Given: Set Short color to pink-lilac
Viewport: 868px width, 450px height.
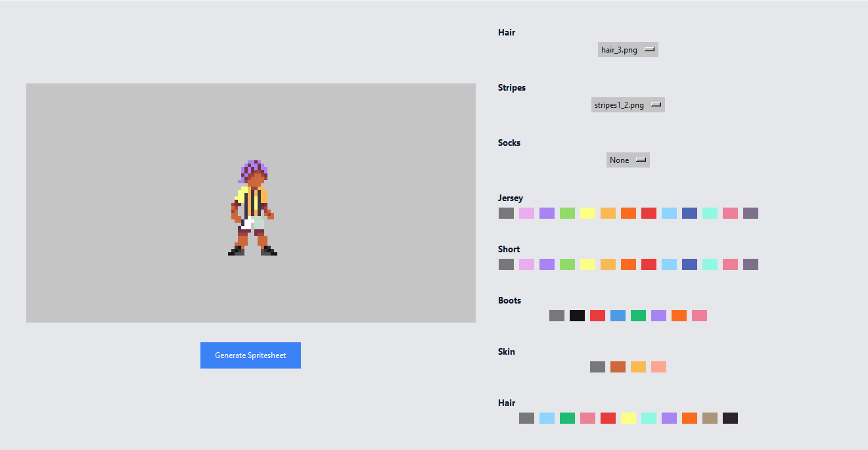Looking at the screenshot, I should pyautogui.click(x=526, y=265).
